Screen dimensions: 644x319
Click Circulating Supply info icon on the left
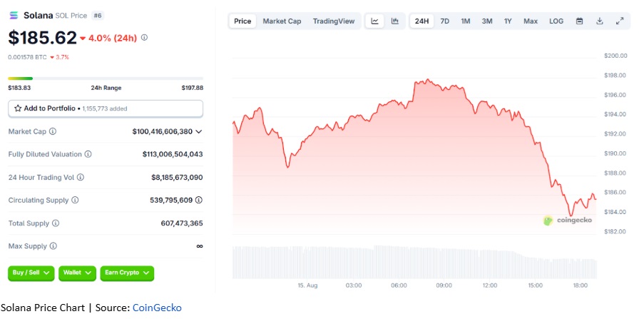pyautogui.click(x=76, y=201)
